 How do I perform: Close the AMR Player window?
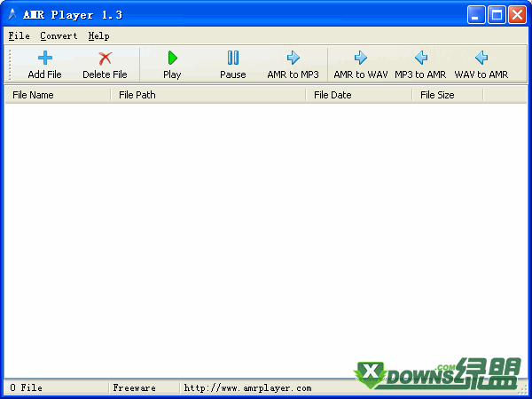pyautogui.click(x=517, y=14)
